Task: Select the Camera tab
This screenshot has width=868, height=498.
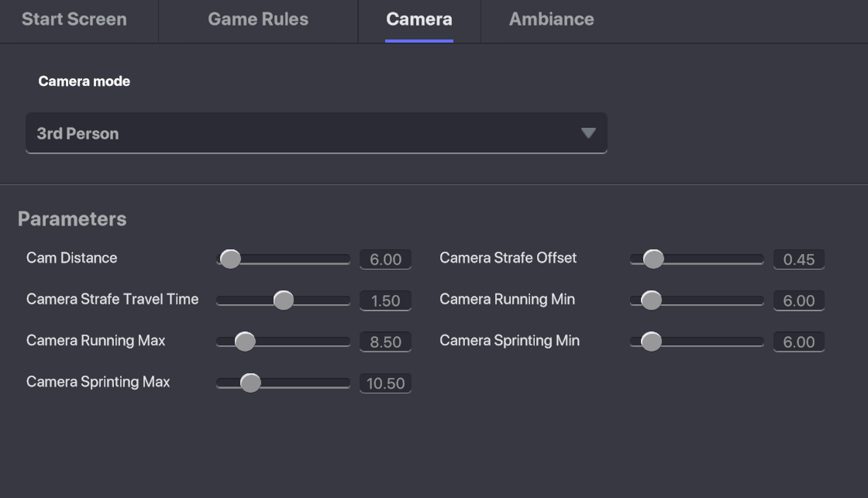Action: (x=419, y=19)
